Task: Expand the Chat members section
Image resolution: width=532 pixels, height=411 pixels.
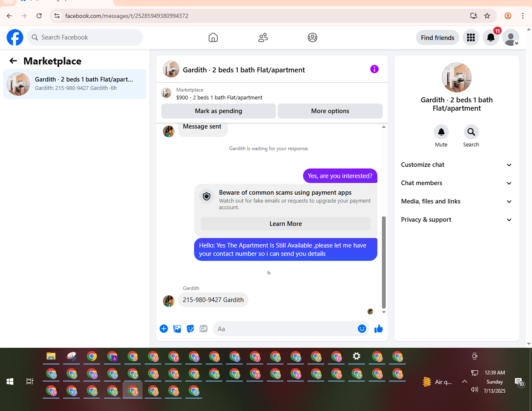Action: point(456,183)
